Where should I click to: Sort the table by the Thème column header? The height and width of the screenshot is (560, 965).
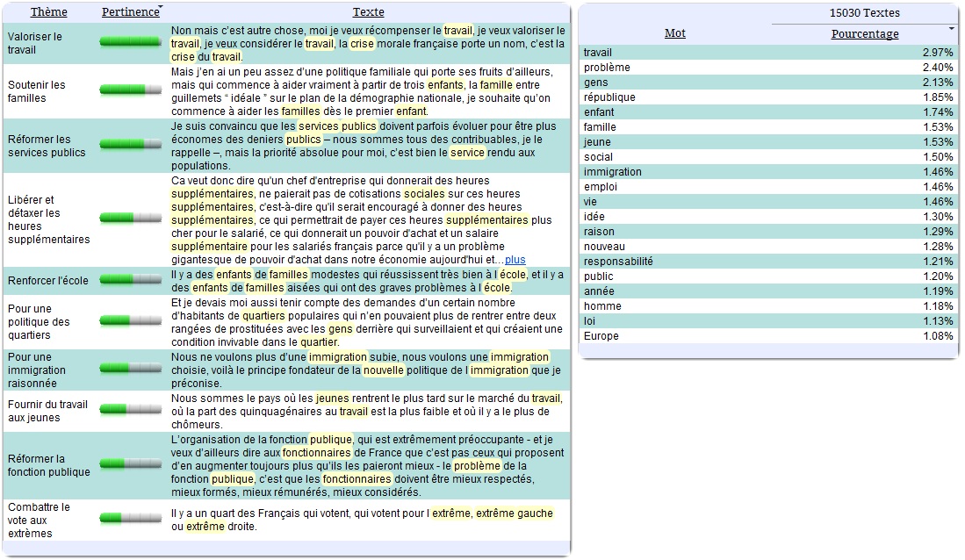click(48, 11)
